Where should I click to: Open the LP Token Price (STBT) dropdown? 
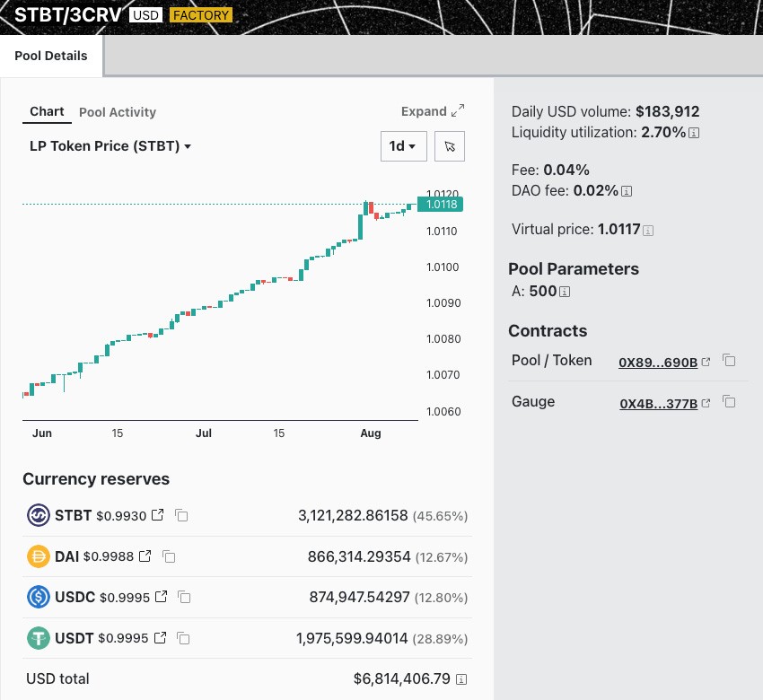click(x=111, y=146)
